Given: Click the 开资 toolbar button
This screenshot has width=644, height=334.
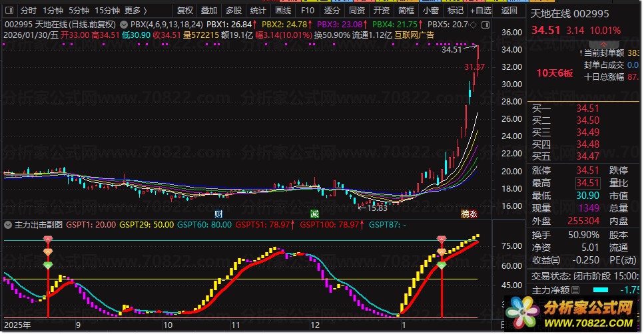Looking at the screenshot, I should point(381,10).
